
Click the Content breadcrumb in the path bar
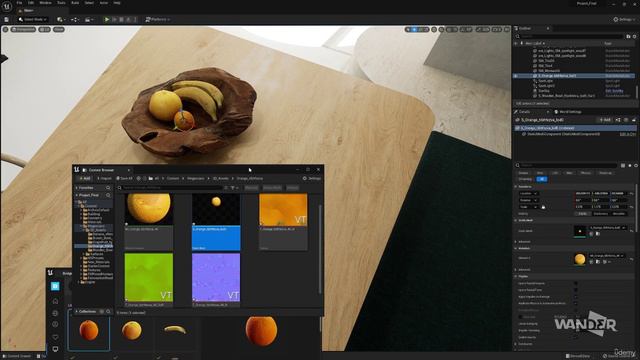coord(173,178)
